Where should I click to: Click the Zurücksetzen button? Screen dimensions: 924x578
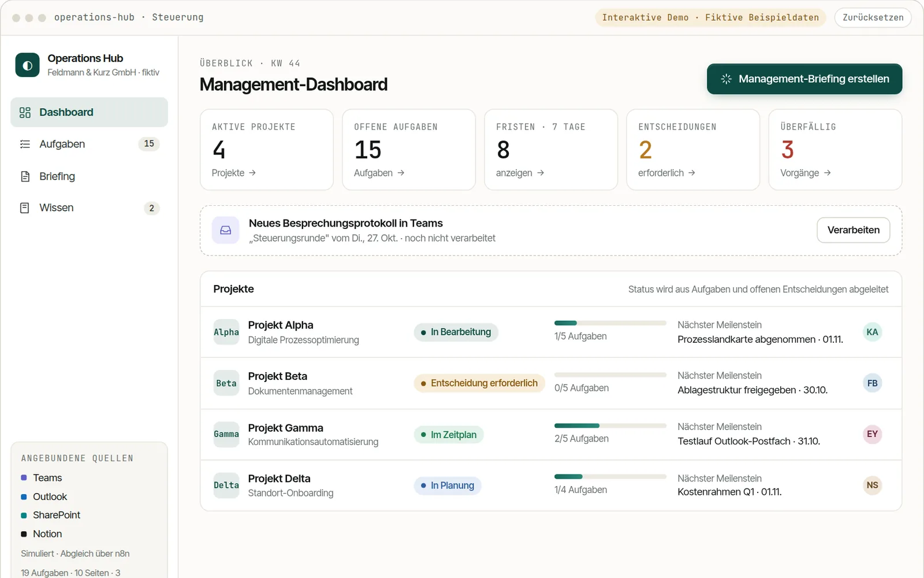(873, 17)
